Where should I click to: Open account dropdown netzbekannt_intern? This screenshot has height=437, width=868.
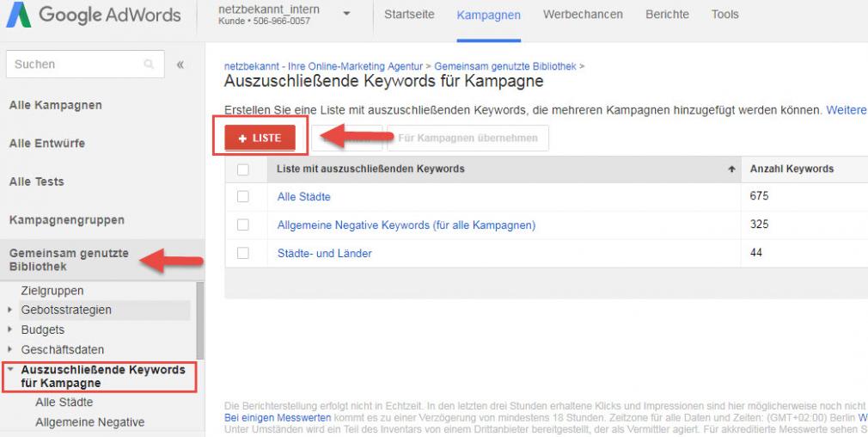coord(346,14)
